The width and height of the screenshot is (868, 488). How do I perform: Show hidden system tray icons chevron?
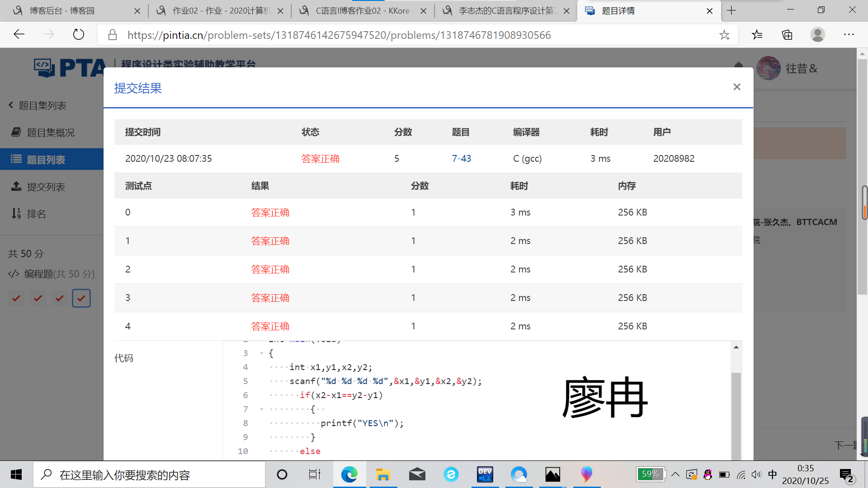point(675,474)
